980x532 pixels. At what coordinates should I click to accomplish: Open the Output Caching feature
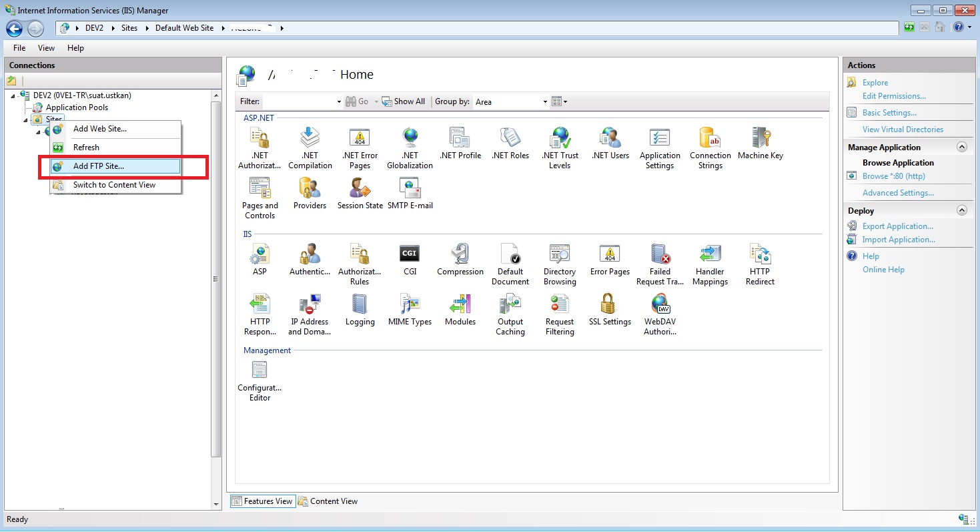510,314
